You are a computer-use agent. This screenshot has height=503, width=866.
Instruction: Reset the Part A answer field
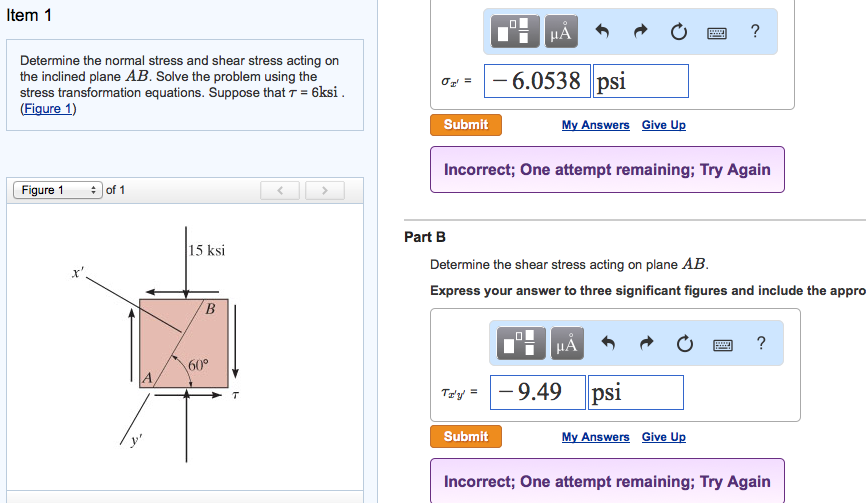click(679, 31)
